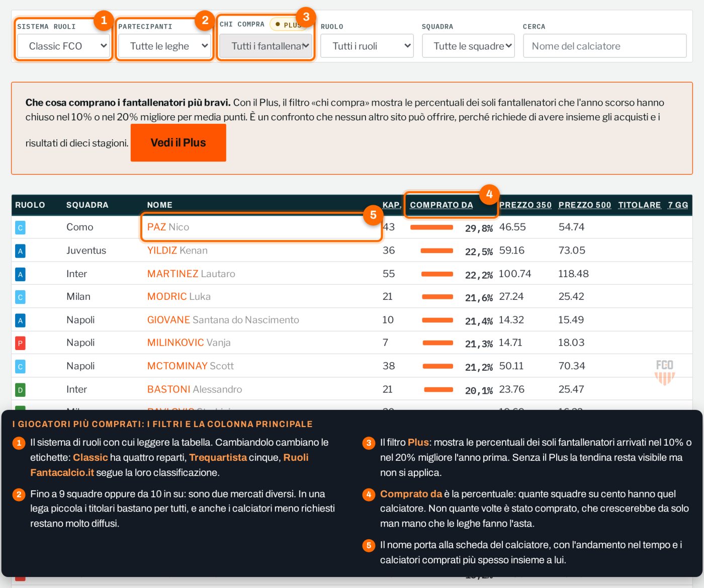Click the C role badge for Paz Nico
Image resolution: width=704 pixels, height=588 pixels.
point(20,228)
